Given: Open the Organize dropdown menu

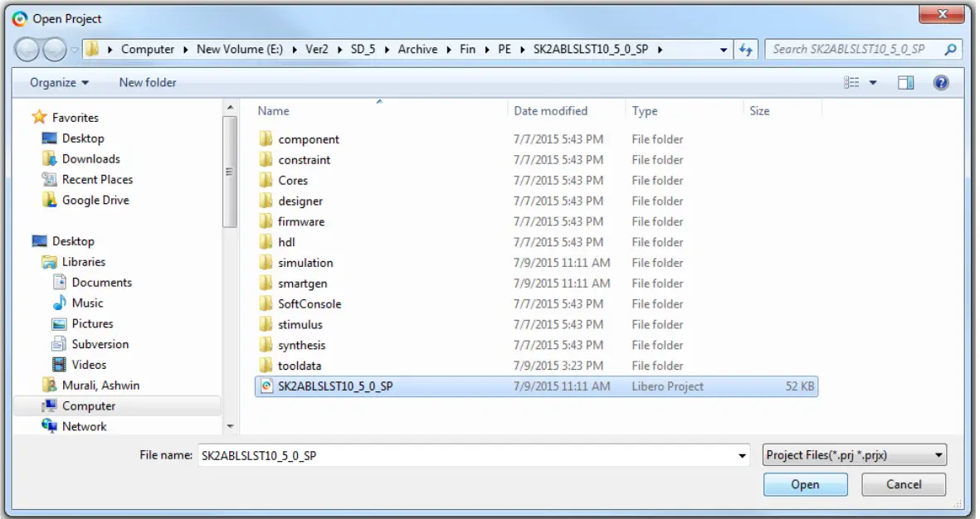Looking at the screenshot, I should click(x=60, y=82).
